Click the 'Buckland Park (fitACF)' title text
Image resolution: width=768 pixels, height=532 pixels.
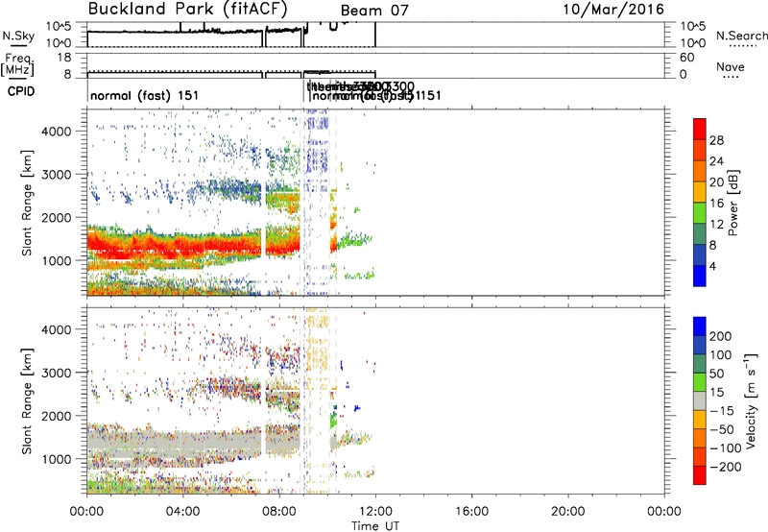pyautogui.click(x=187, y=10)
